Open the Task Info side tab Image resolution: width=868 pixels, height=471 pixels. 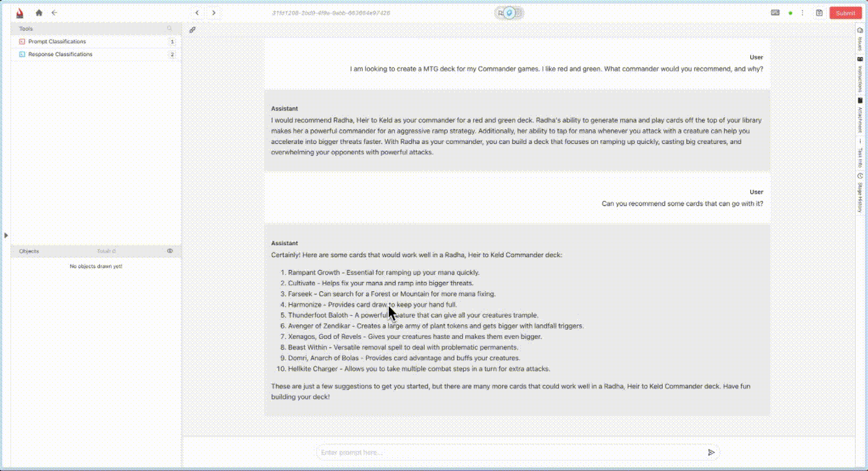(x=860, y=152)
